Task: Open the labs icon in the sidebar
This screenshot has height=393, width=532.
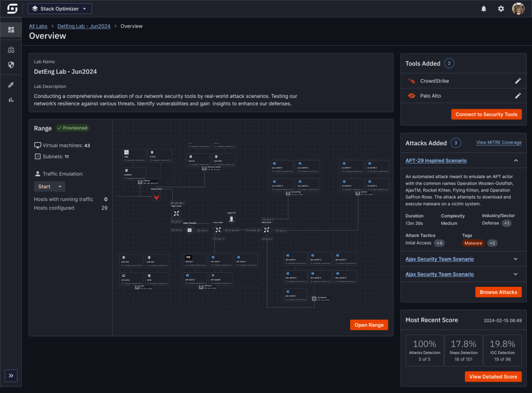Action: (11, 50)
